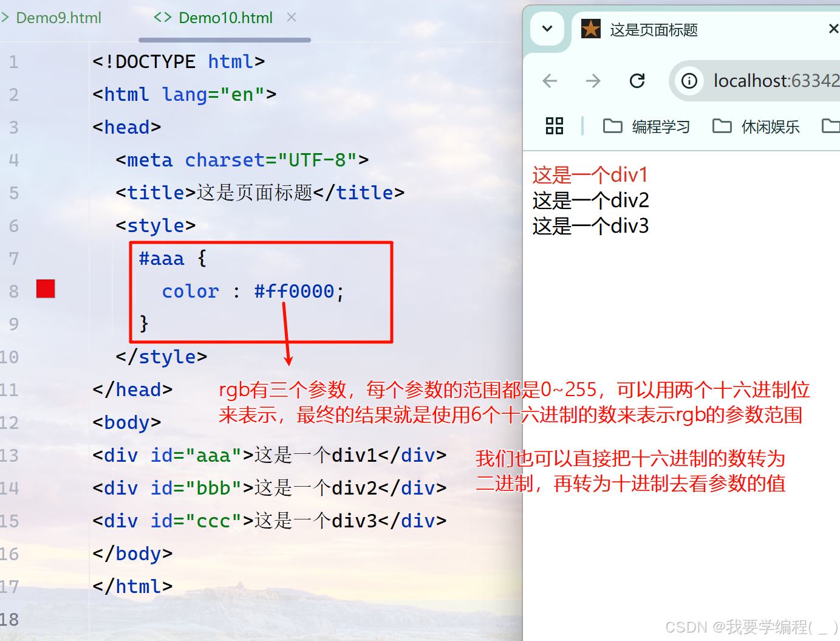Click the color property name on line 8
Image resolution: width=840 pixels, height=641 pixels.
coord(190,292)
